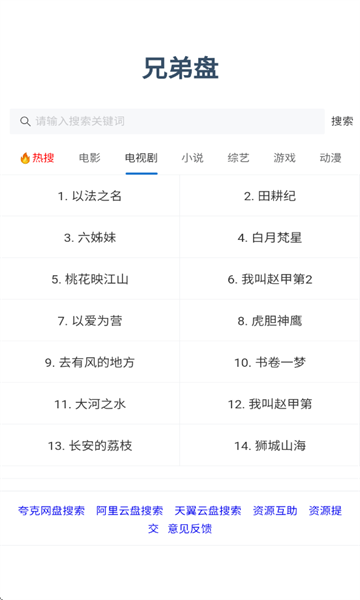Open the 游戏 tab

285,158
